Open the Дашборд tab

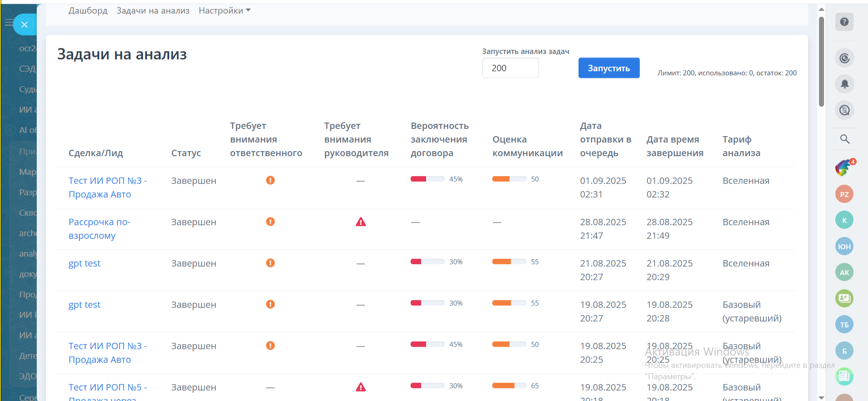(x=88, y=10)
